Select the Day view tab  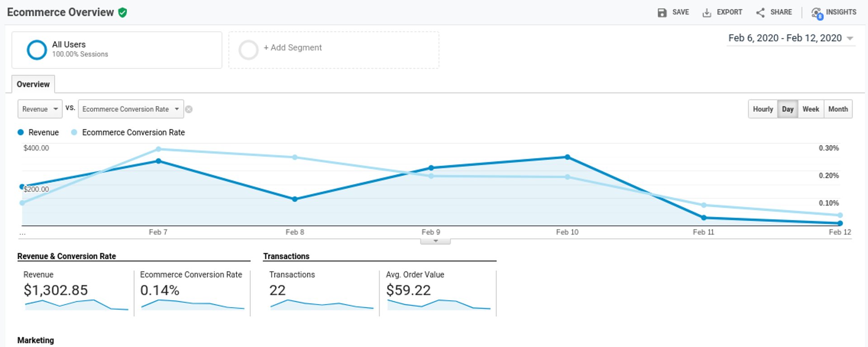coord(788,109)
